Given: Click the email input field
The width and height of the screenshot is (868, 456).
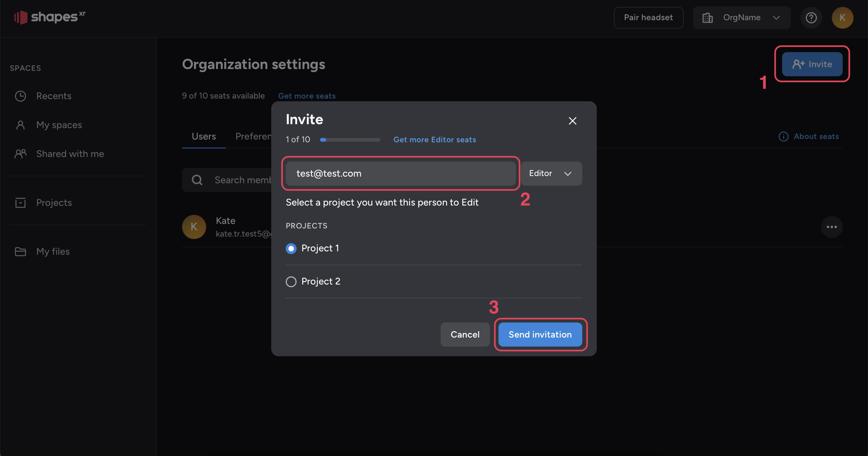Looking at the screenshot, I should point(400,173).
